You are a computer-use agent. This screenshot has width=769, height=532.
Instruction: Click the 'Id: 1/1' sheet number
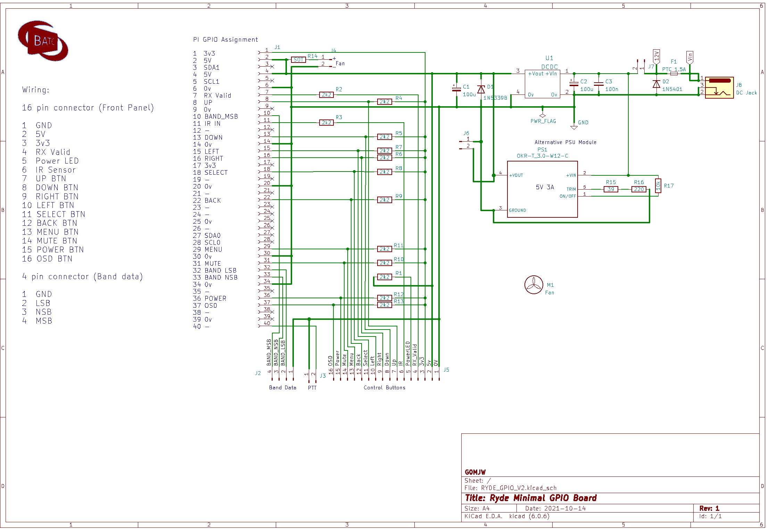coord(710,516)
